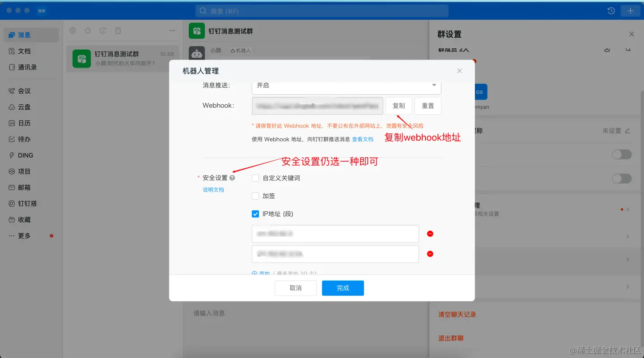This screenshot has width=644, height=358.
Task: Click the search box in the title bar
Action: 322,11
